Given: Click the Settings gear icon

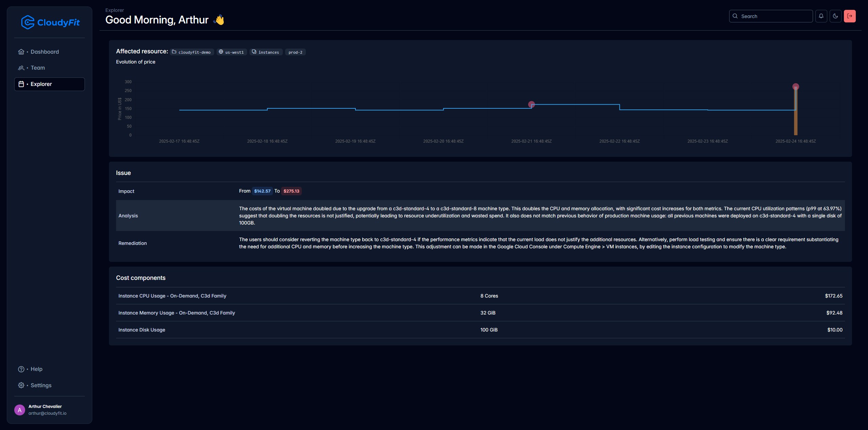Looking at the screenshot, I should pyautogui.click(x=21, y=385).
